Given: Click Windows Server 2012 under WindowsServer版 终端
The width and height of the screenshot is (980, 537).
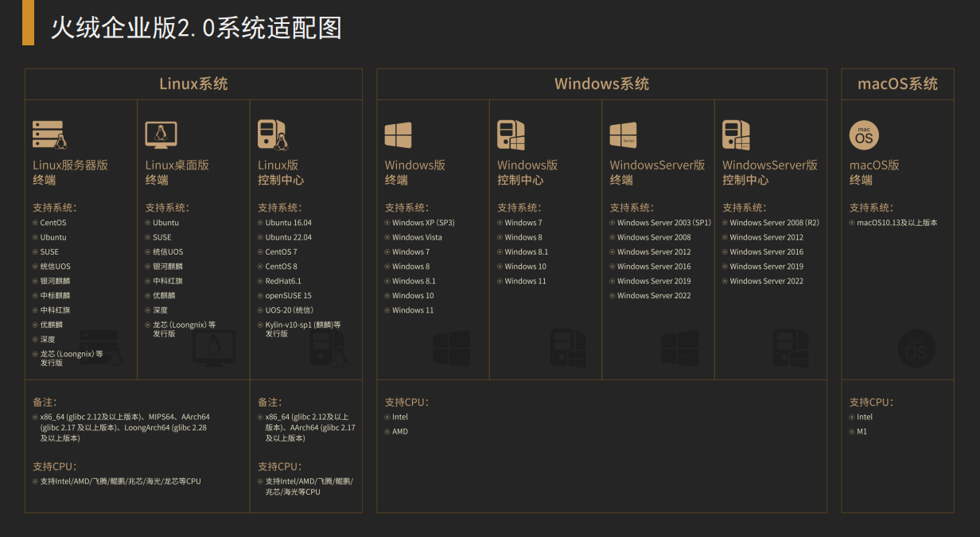Looking at the screenshot, I should [x=654, y=252].
